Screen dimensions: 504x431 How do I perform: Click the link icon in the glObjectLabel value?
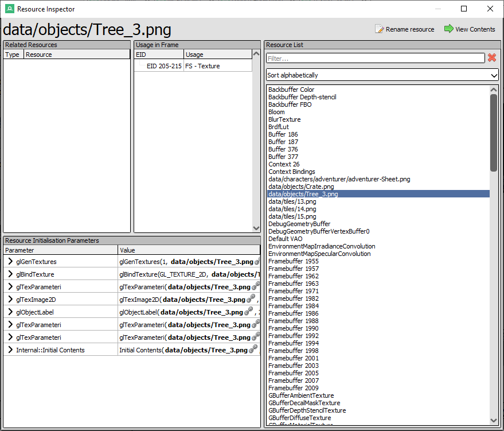point(249,312)
